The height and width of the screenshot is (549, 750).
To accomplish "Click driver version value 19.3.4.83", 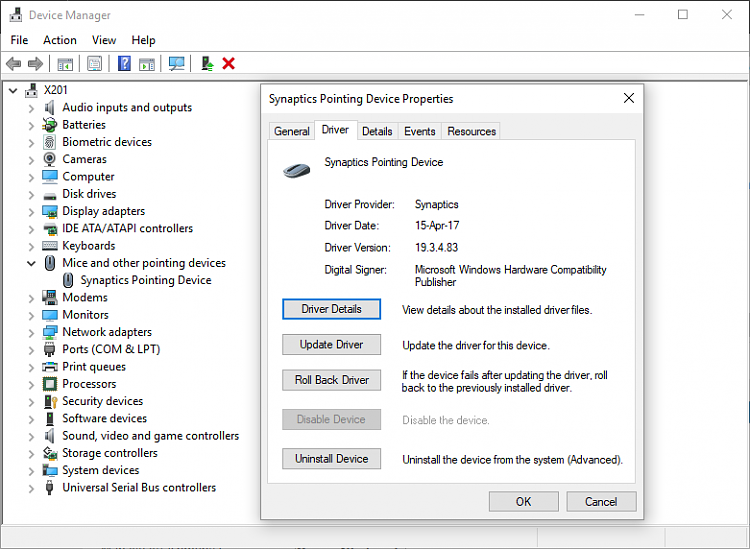I will pos(436,248).
